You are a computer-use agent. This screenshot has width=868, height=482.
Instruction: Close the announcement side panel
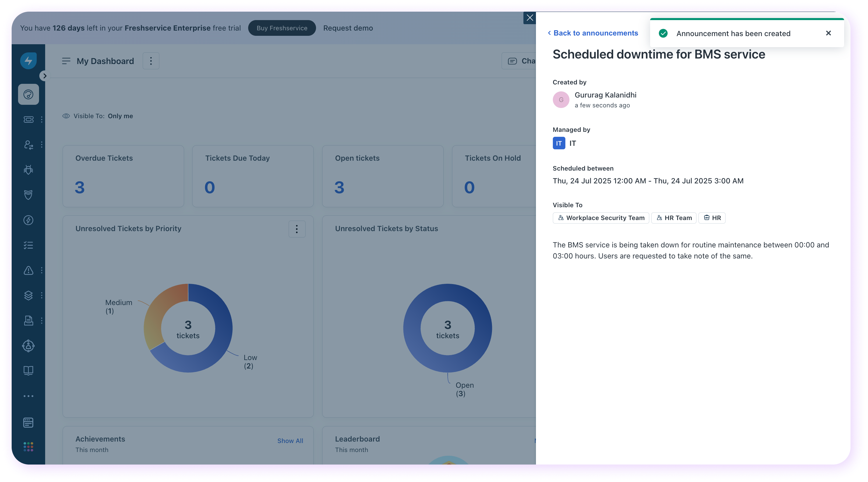pyautogui.click(x=529, y=18)
